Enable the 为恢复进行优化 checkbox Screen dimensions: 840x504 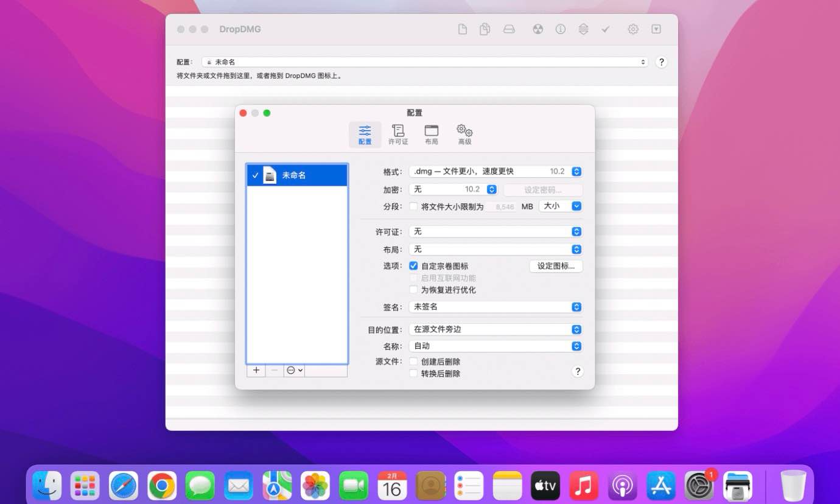(x=414, y=290)
